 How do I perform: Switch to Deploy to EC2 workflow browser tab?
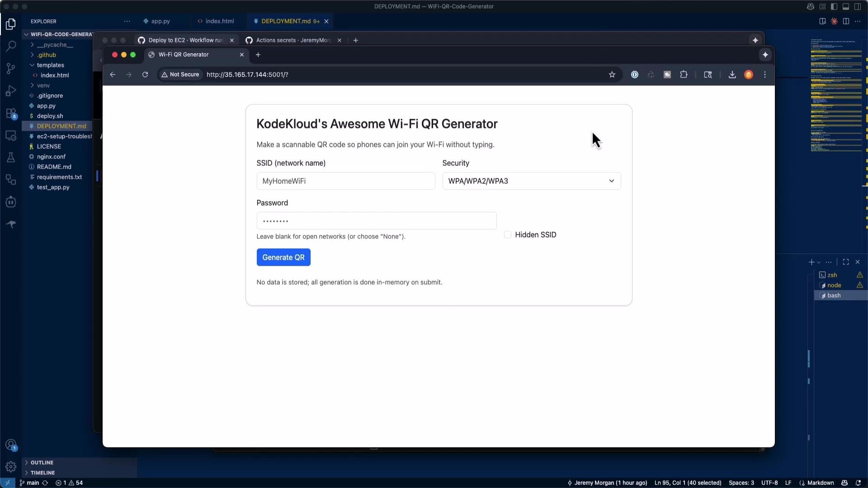[186, 40]
